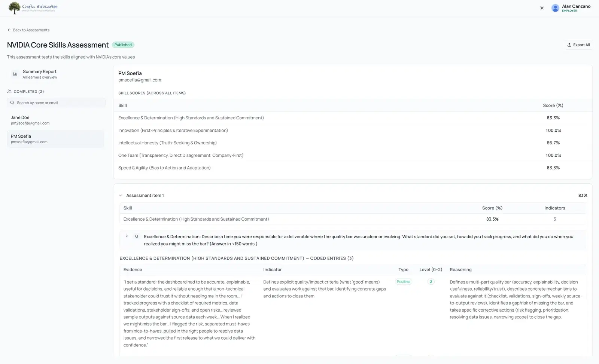Click the export upload icon

[x=569, y=45]
